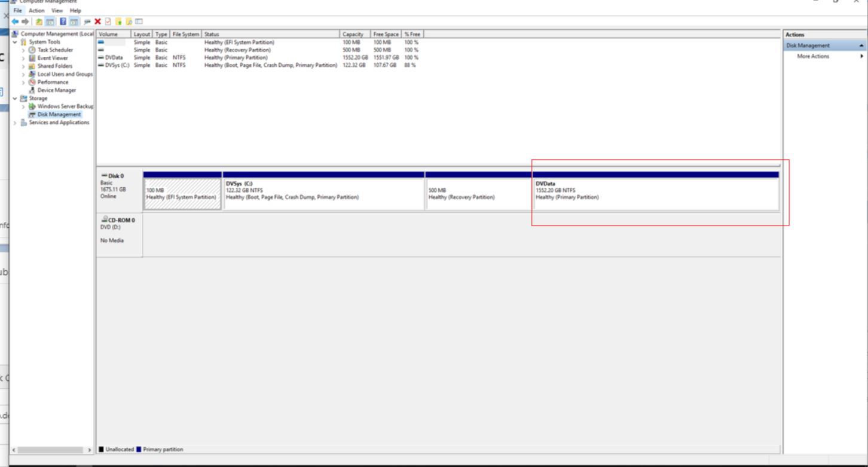
Task: Sort by the Layout column header
Action: coord(142,35)
